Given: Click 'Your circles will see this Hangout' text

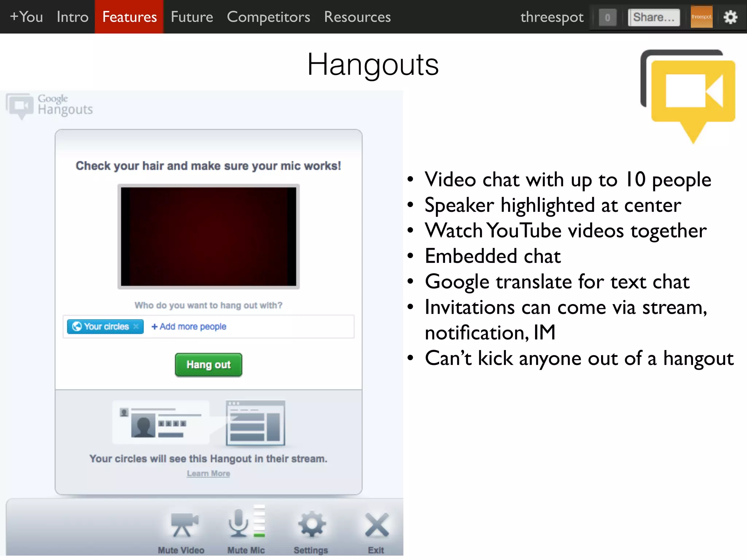Looking at the screenshot, I should click(x=208, y=459).
